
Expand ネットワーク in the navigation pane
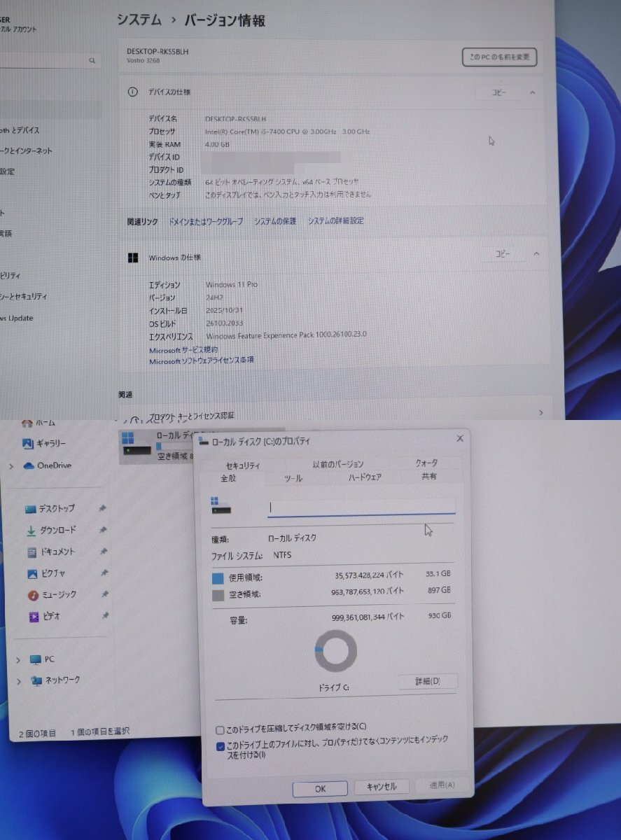tap(18, 680)
